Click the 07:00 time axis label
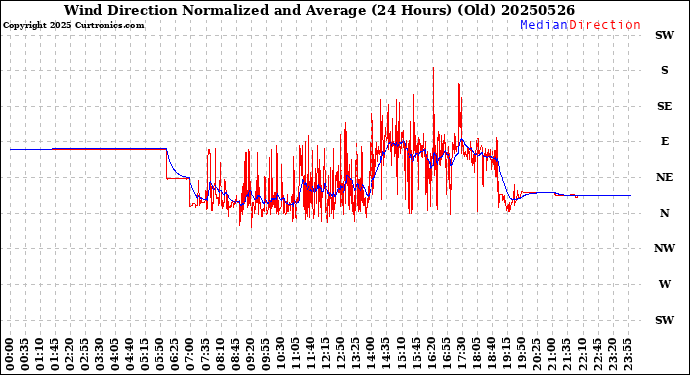The width and height of the screenshot is (690, 375). 191,355
